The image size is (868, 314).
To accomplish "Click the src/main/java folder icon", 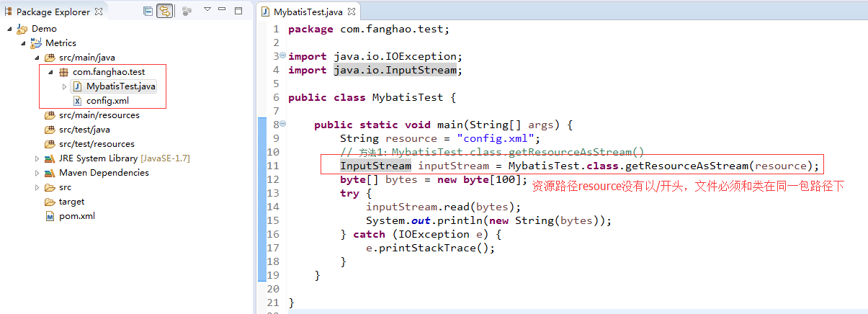I will (49, 58).
